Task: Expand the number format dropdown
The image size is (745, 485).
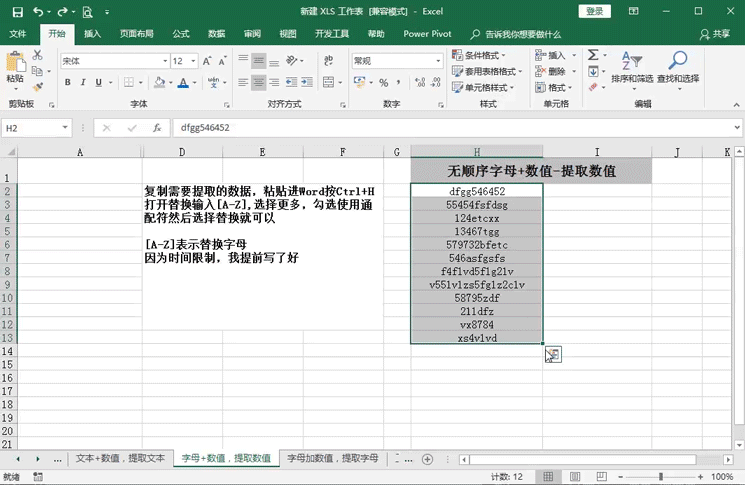Action: (x=438, y=61)
